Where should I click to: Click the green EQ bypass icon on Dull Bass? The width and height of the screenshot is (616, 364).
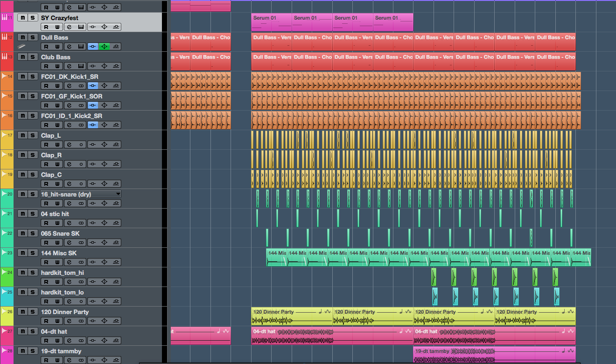(x=104, y=47)
